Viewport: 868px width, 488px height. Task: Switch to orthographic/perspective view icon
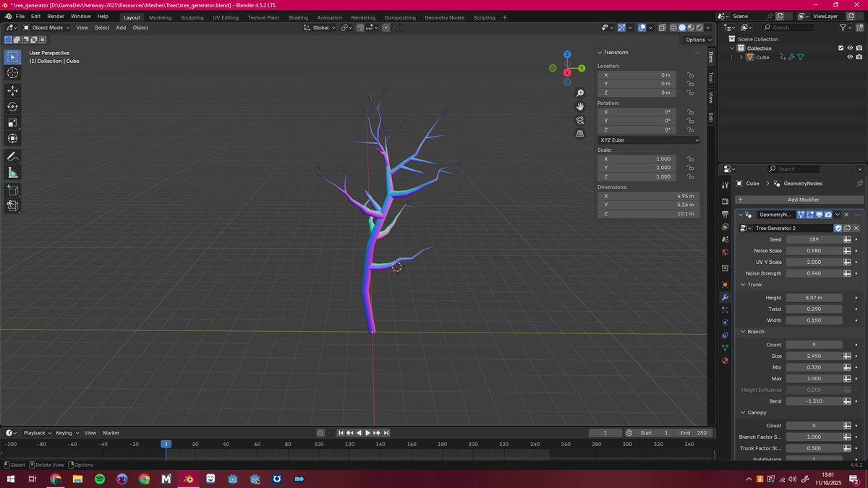coord(580,134)
